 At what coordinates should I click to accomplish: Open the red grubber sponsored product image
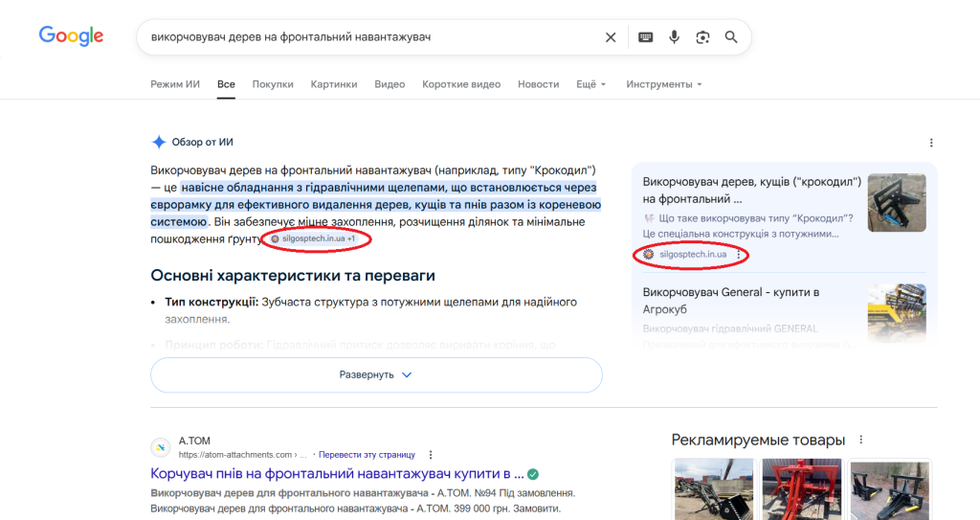801,489
